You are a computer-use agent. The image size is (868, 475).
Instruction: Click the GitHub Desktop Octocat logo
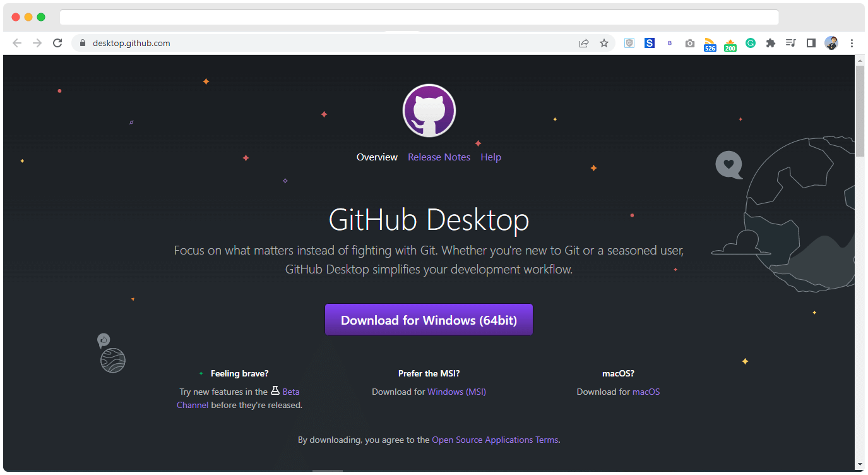click(429, 111)
